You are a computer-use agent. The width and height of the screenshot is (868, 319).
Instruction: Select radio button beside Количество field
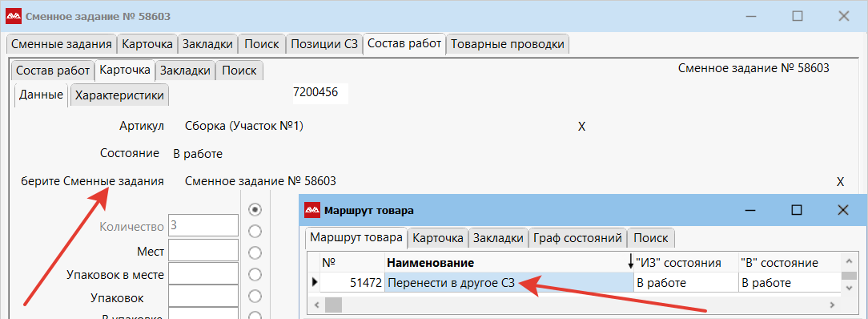255,231
